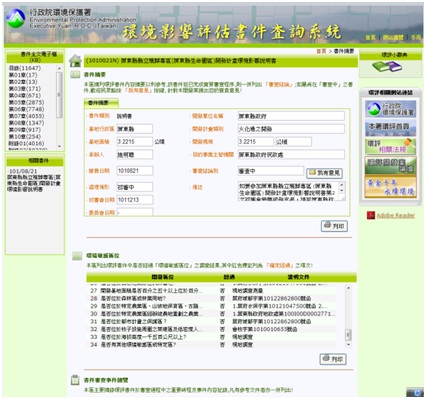Open related document dated 101/08/21
The height and width of the screenshot is (399, 426).
(34, 180)
